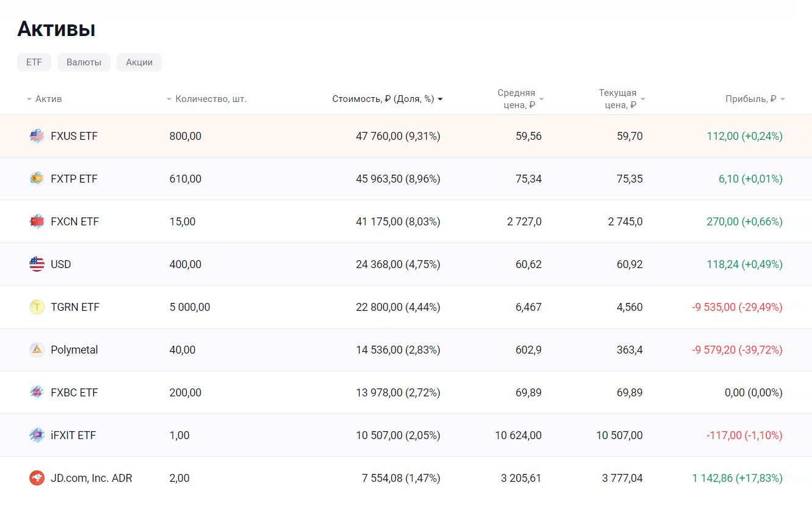This screenshot has width=812, height=513.
Task: Select average price 6,467
Action: pyautogui.click(x=529, y=307)
